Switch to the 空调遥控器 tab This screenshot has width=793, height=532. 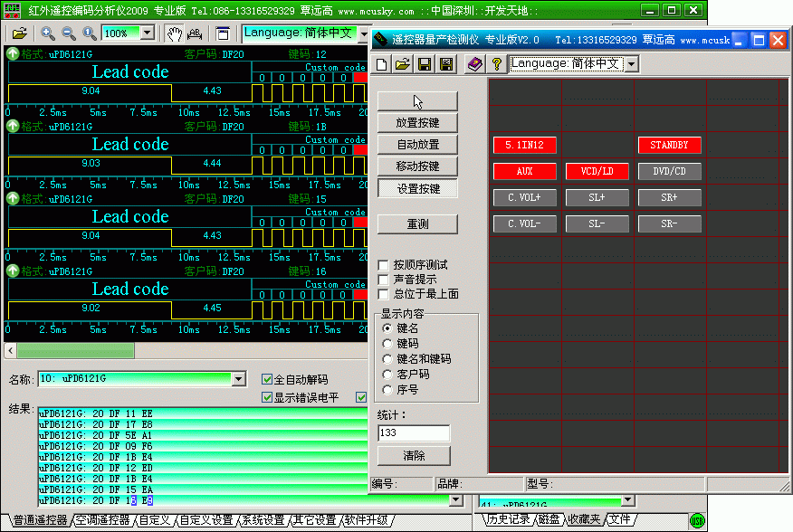[103, 520]
